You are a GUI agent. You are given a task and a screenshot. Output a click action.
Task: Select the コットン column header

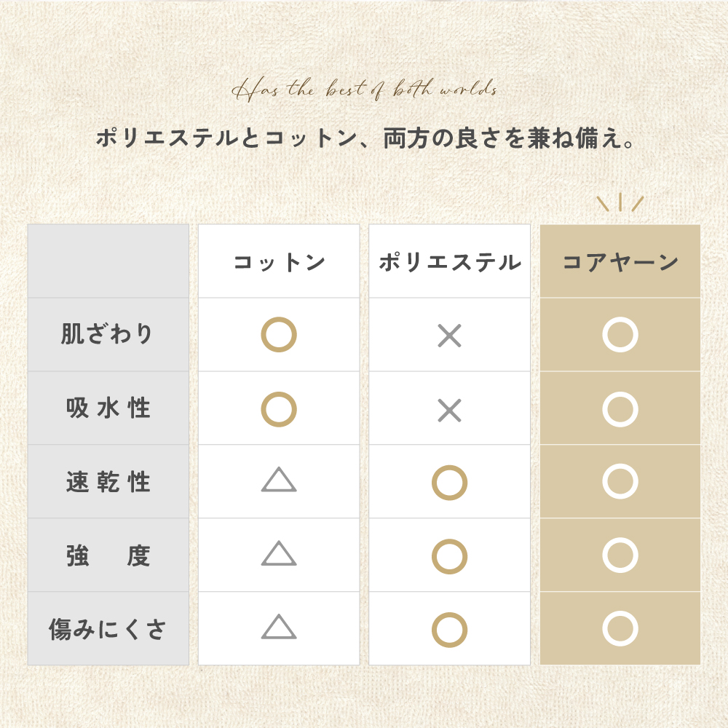coord(279,261)
